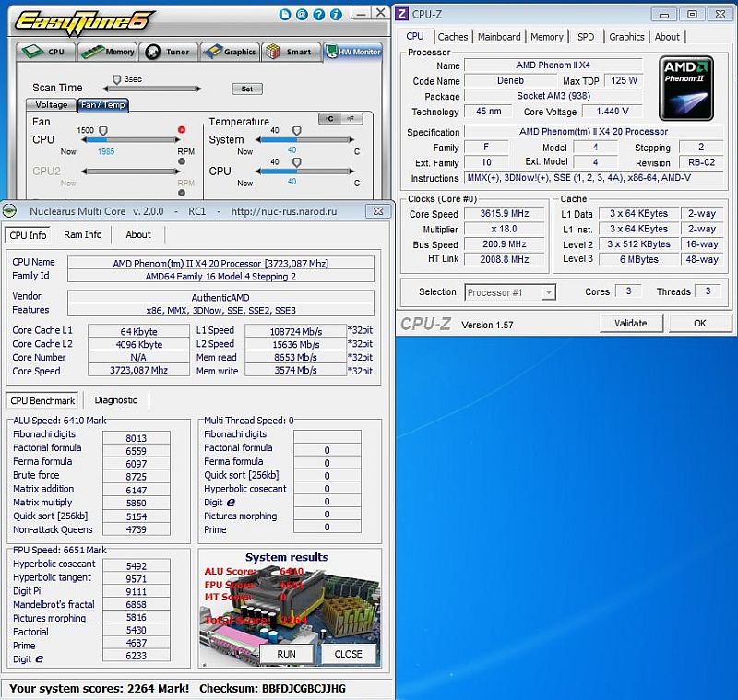Toggle the red CPU fan alarm indicator
This screenshot has height=700, width=738.
pos(182,130)
